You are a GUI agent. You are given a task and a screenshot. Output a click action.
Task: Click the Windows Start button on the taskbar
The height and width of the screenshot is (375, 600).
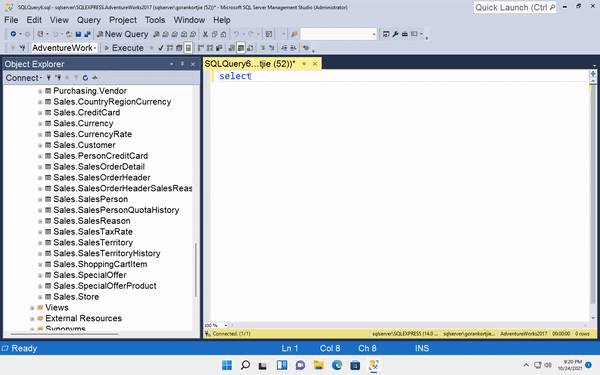click(227, 365)
